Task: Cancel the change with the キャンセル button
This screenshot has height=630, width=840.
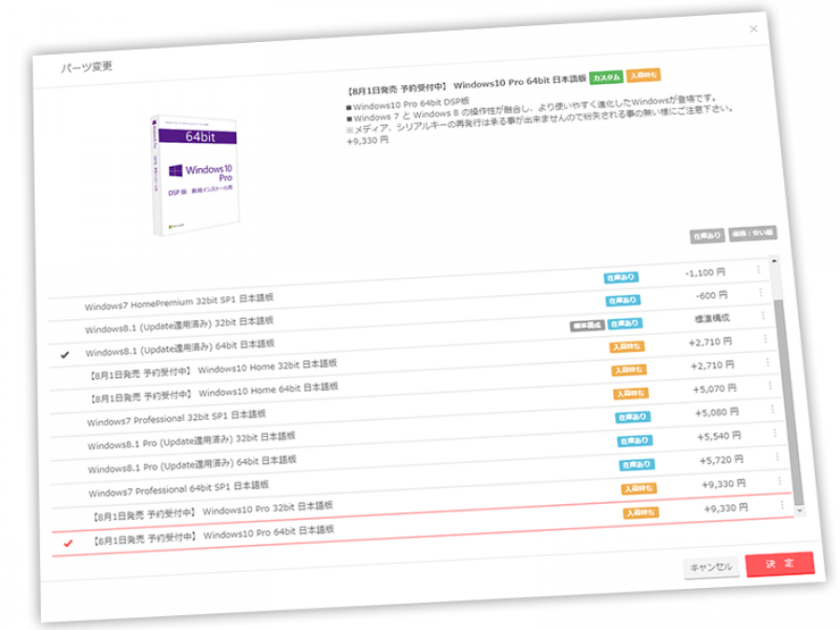Action: click(x=711, y=567)
